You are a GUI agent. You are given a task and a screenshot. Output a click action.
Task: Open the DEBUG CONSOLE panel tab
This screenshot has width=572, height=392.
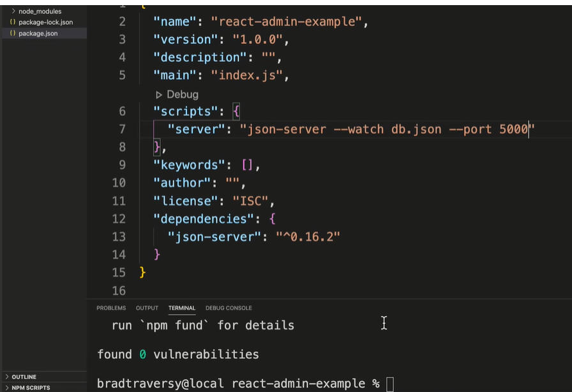point(229,308)
